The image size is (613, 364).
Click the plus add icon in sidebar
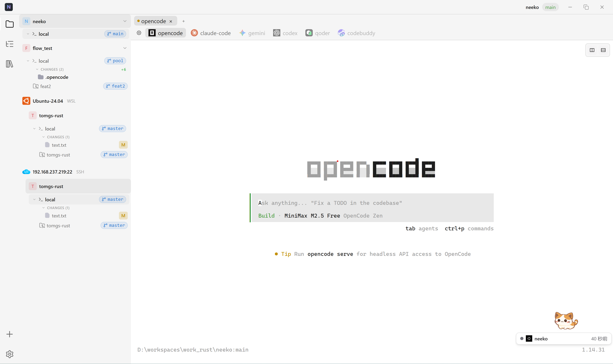tap(10, 334)
